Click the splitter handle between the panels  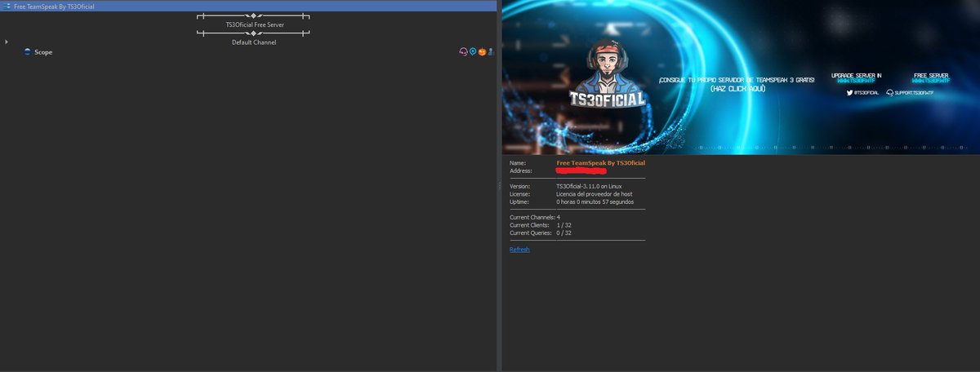click(499, 186)
